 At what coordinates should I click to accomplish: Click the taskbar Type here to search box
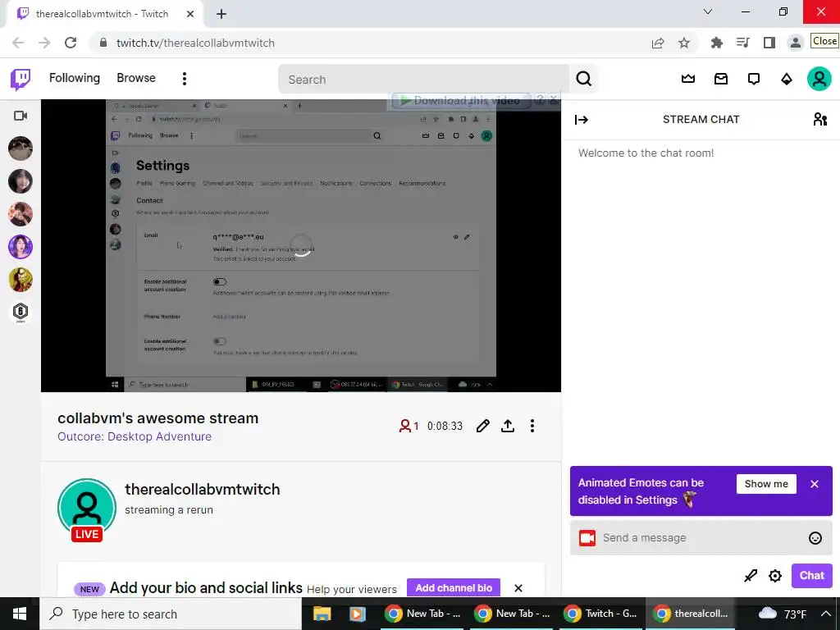pos(171,614)
